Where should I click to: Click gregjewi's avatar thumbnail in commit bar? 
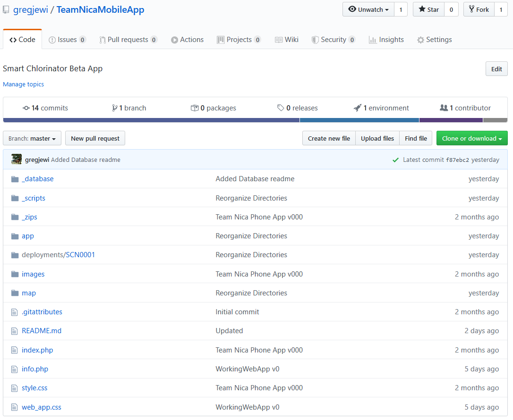(17, 159)
